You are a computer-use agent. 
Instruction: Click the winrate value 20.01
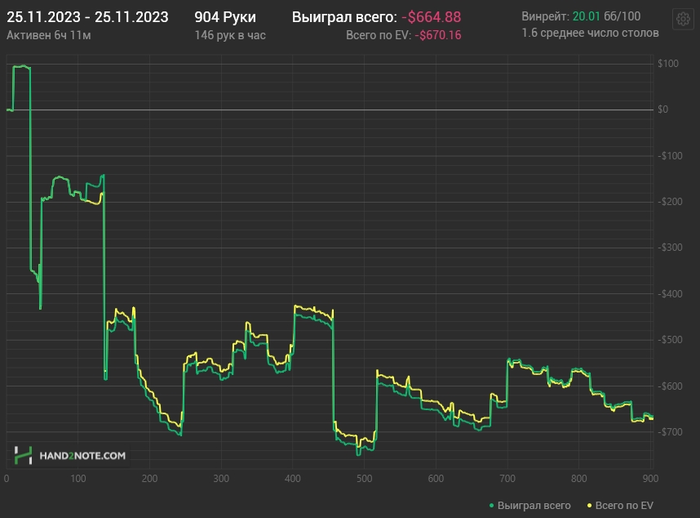click(586, 17)
